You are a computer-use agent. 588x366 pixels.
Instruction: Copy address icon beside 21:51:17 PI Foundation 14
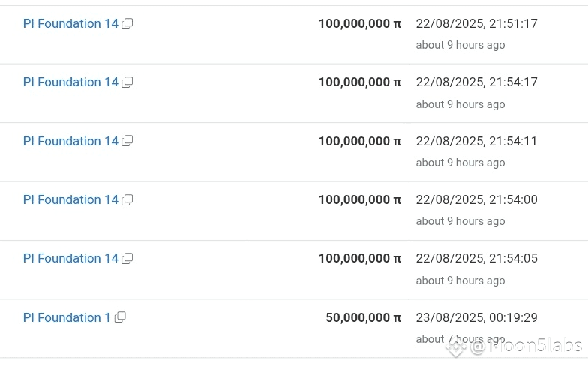tap(127, 24)
